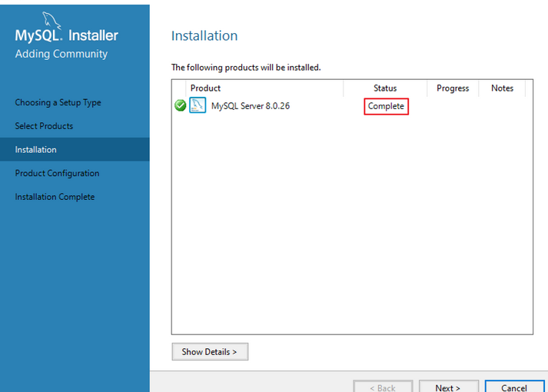The height and width of the screenshot is (392, 548).
Task: Click 'The following products will be installed' text
Action: [x=246, y=67]
